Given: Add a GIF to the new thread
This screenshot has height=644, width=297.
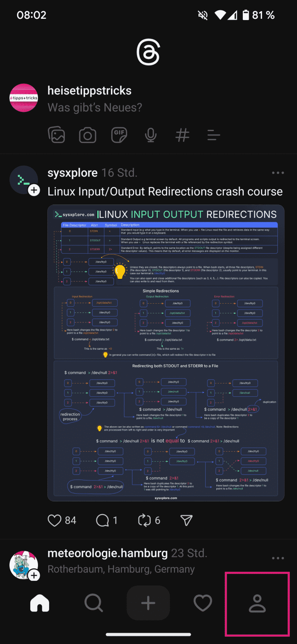Looking at the screenshot, I should tap(119, 135).
